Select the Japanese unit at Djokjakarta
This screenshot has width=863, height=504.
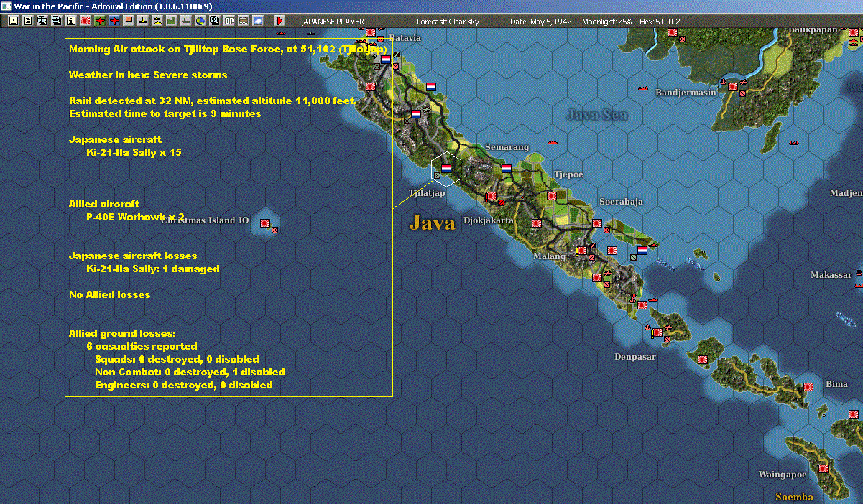click(x=493, y=196)
